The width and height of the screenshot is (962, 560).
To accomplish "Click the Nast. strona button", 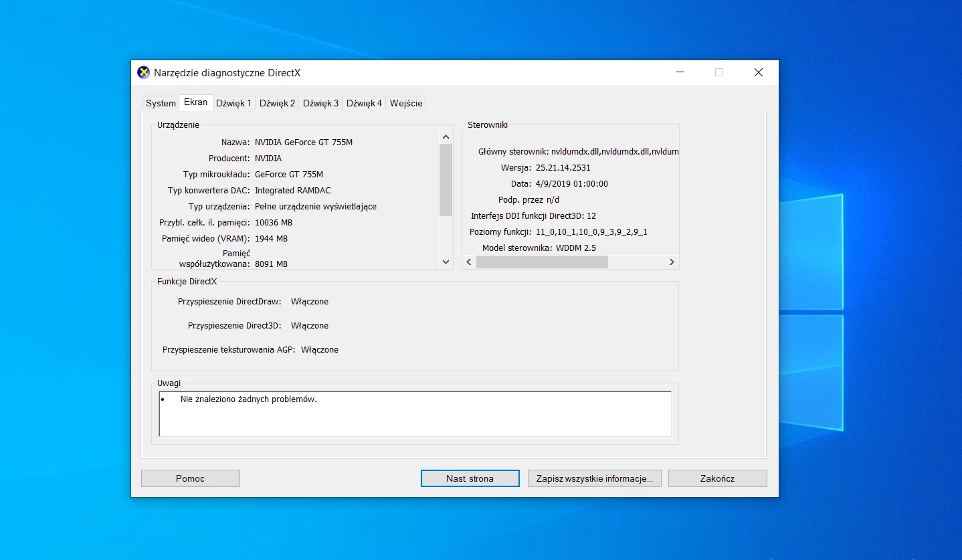I will 470,478.
